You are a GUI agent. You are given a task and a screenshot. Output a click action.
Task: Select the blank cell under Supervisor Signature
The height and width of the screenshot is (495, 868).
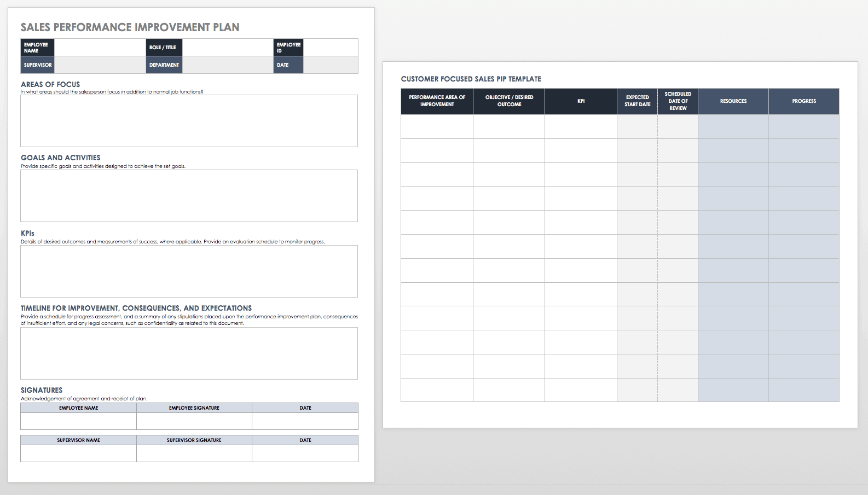click(x=194, y=453)
